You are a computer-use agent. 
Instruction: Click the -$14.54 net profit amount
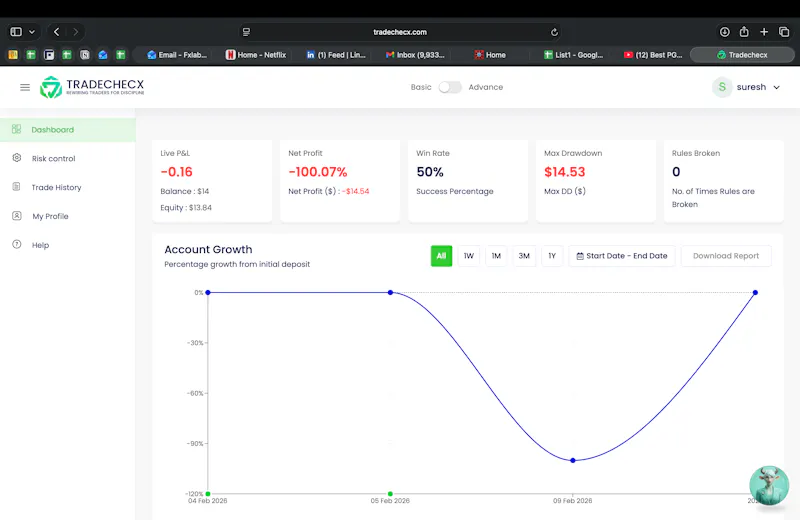[x=356, y=191]
